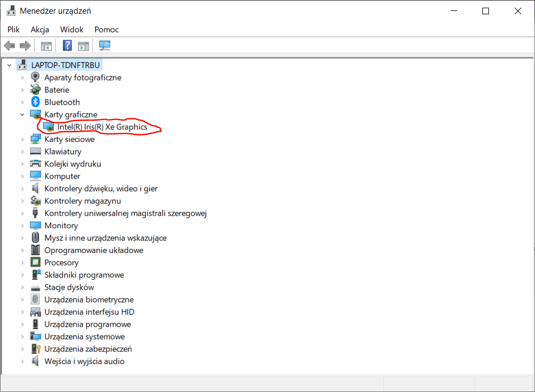Click the scan for hardware changes icon

pyautogui.click(x=105, y=46)
